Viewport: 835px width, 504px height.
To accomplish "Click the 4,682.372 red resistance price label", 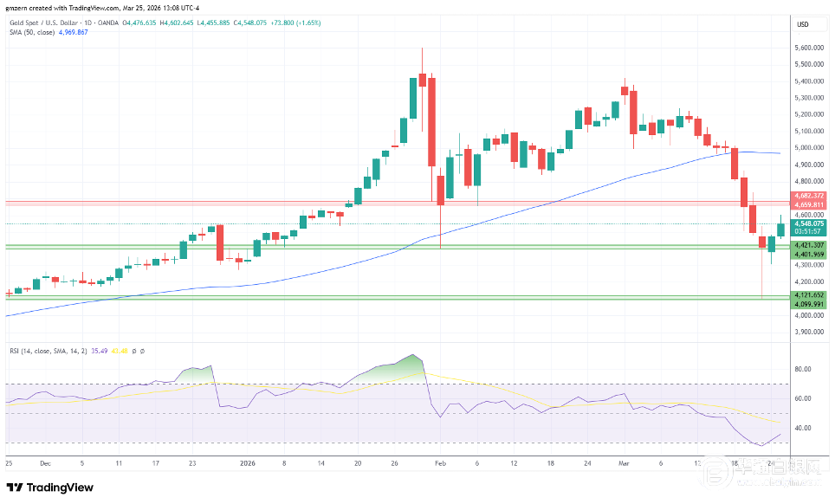I will [809, 197].
